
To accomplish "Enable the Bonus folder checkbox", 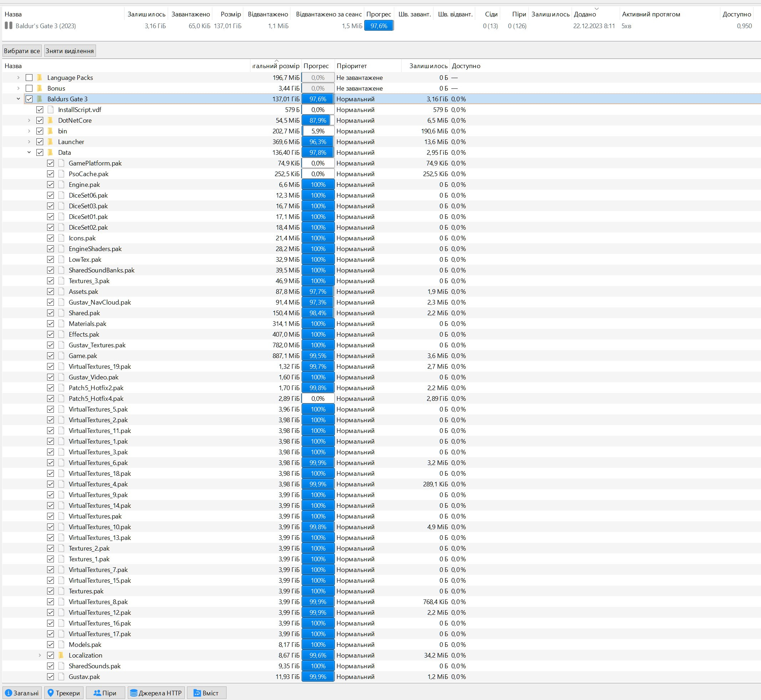I will coord(29,88).
